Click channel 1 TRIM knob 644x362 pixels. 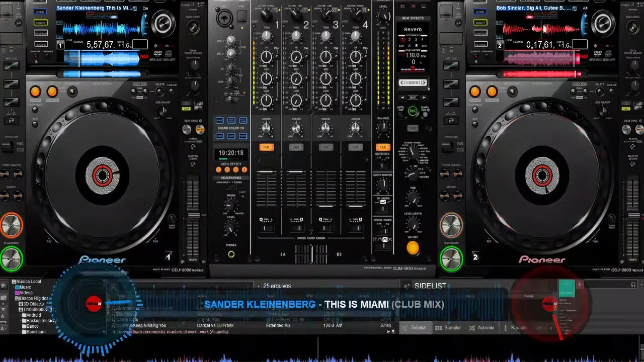[266, 36]
